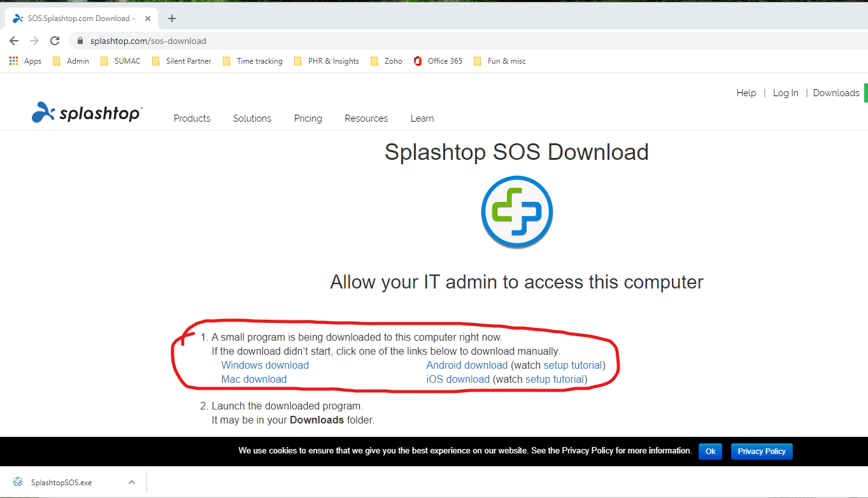Accept cookies with the Ok button
Screen dimensions: 868x498
point(710,451)
